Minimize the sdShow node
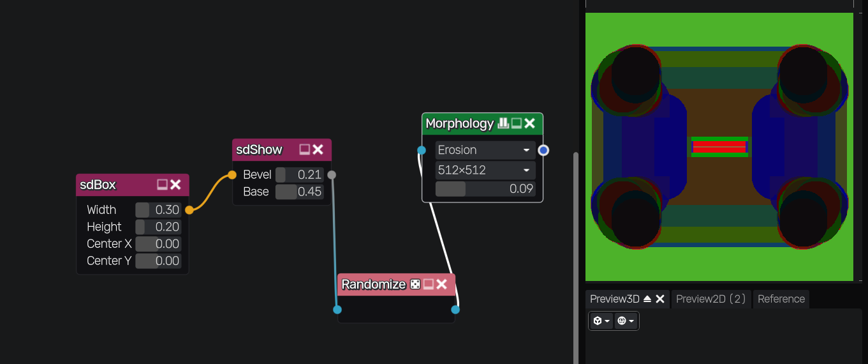 (305, 149)
